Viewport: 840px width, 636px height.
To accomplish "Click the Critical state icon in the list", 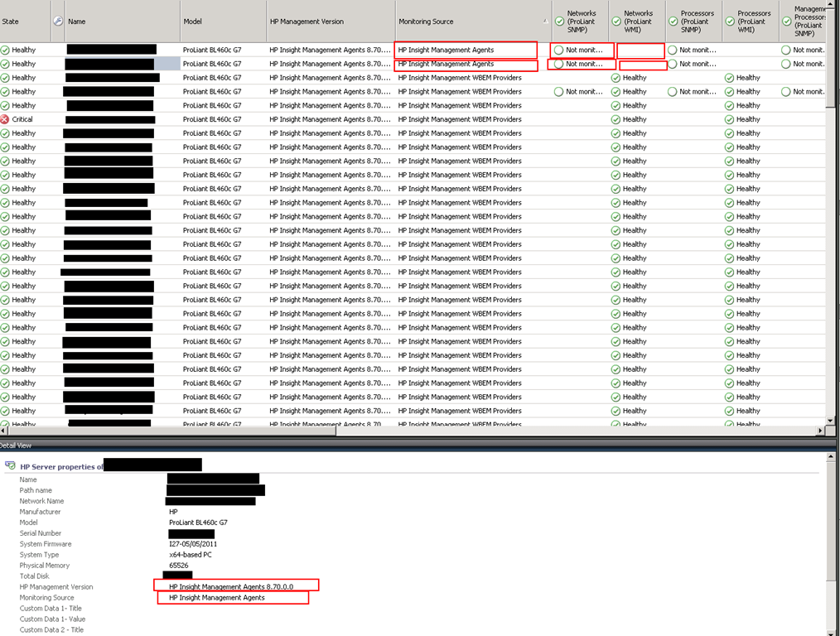I will 5,119.
